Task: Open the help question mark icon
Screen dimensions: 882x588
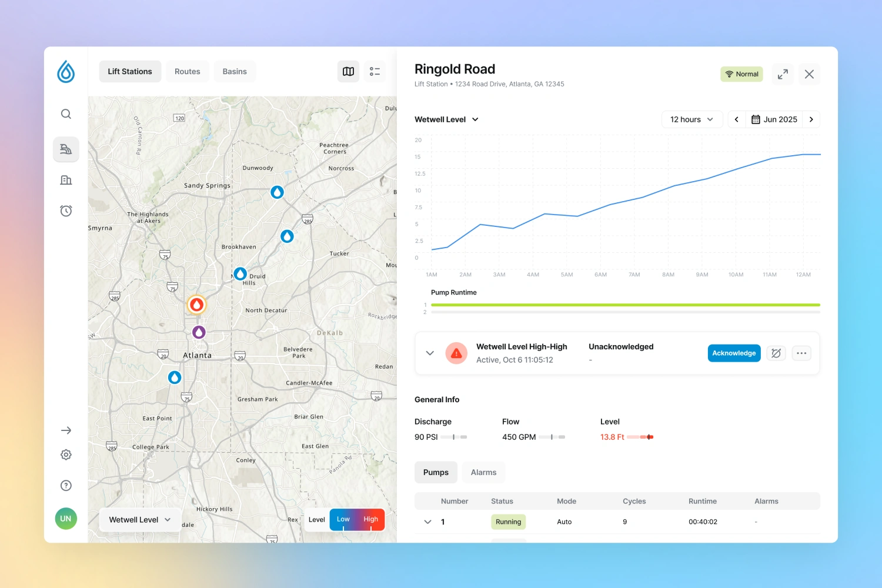Action: pyautogui.click(x=66, y=485)
